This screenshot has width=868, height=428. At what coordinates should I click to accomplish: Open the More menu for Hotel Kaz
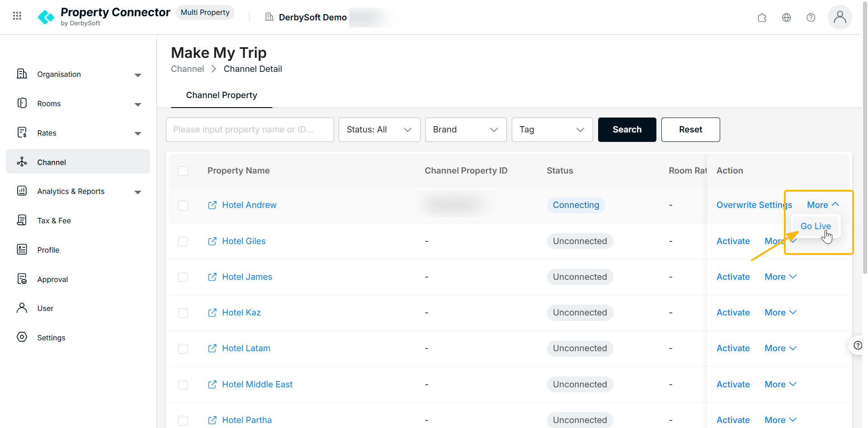pyautogui.click(x=781, y=313)
